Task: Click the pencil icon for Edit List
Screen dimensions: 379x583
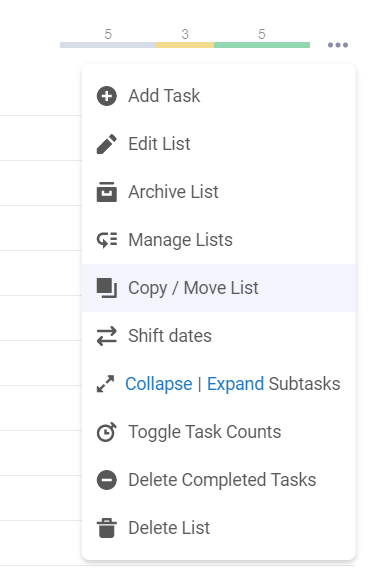Action: pos(106,144)
